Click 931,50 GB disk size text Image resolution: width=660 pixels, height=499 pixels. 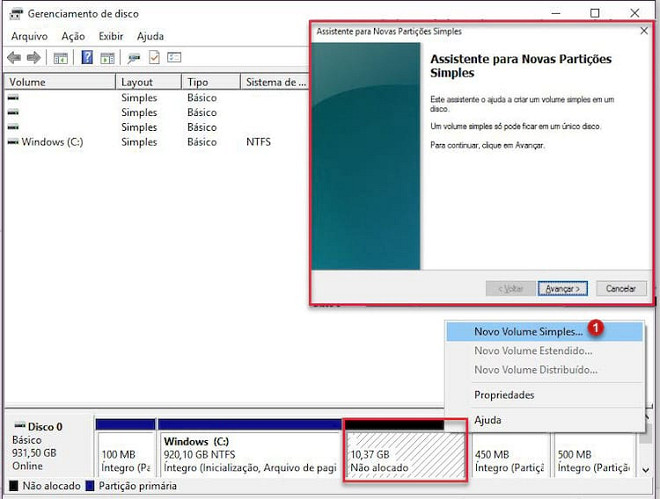[34, 453]
